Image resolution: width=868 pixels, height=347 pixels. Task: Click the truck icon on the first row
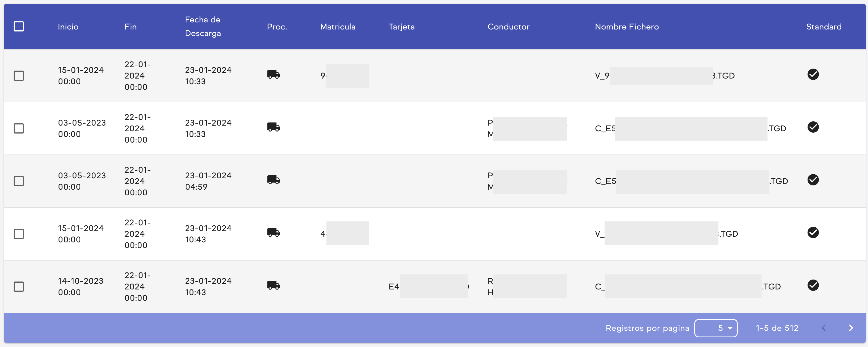274,74
